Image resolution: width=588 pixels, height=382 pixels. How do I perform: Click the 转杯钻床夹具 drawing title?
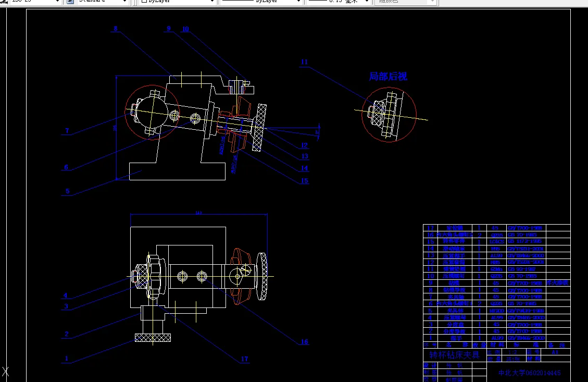(455, 355)
